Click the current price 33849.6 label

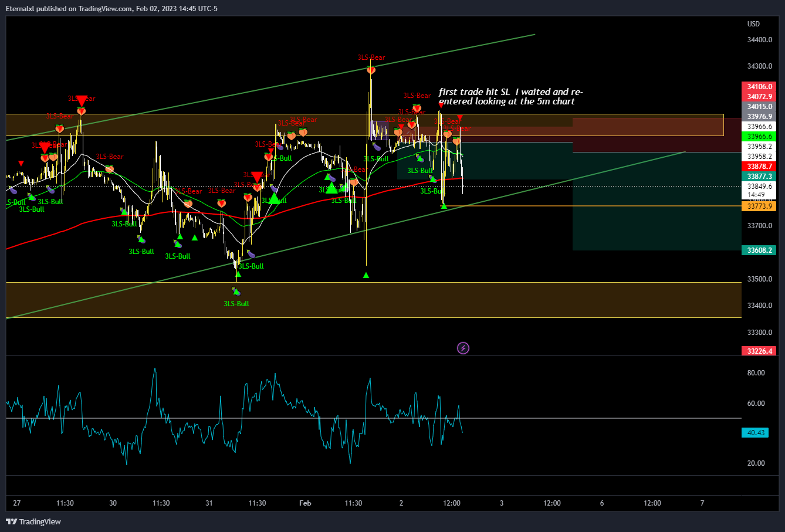[x=759, y=187]
